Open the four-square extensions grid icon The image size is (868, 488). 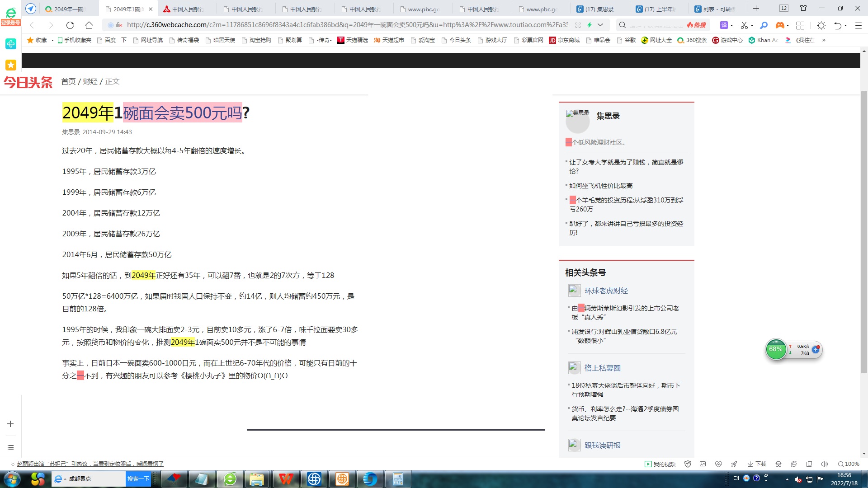(x=800, y=25)
